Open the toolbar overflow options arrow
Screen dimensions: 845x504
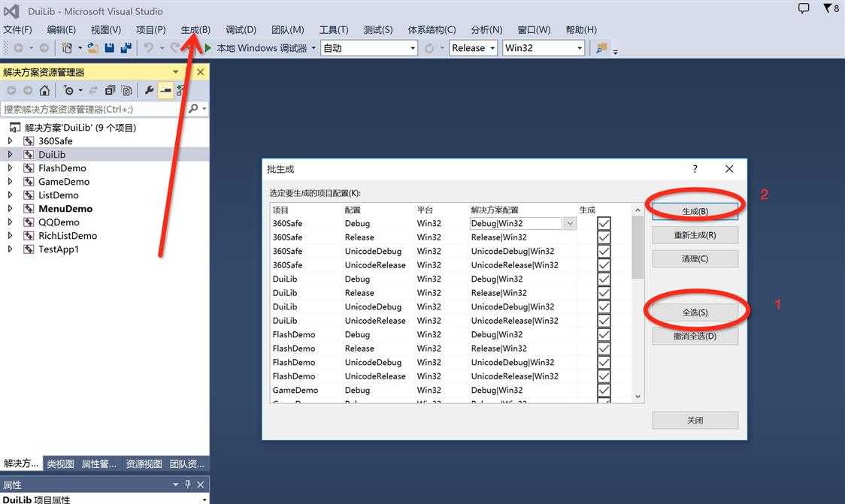click(x=616, y=52)
